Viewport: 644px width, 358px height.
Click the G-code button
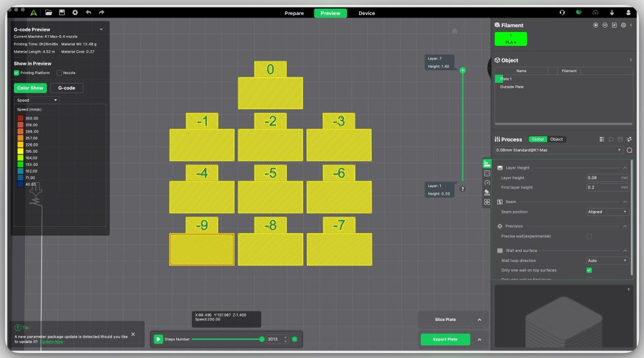click(x=67, y=88)
